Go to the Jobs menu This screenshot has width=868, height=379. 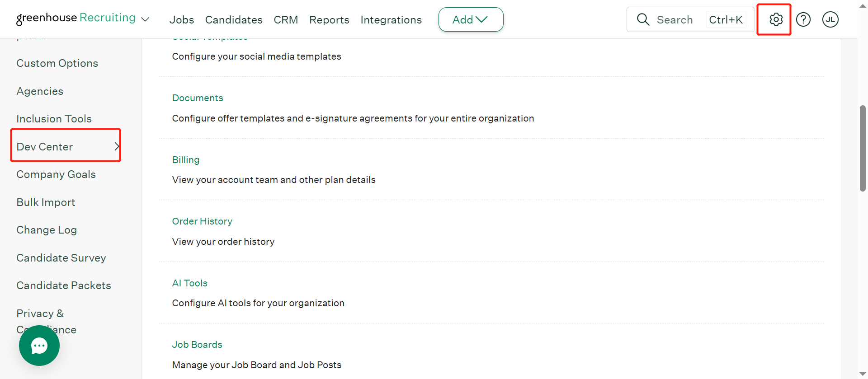pos(182,20)
